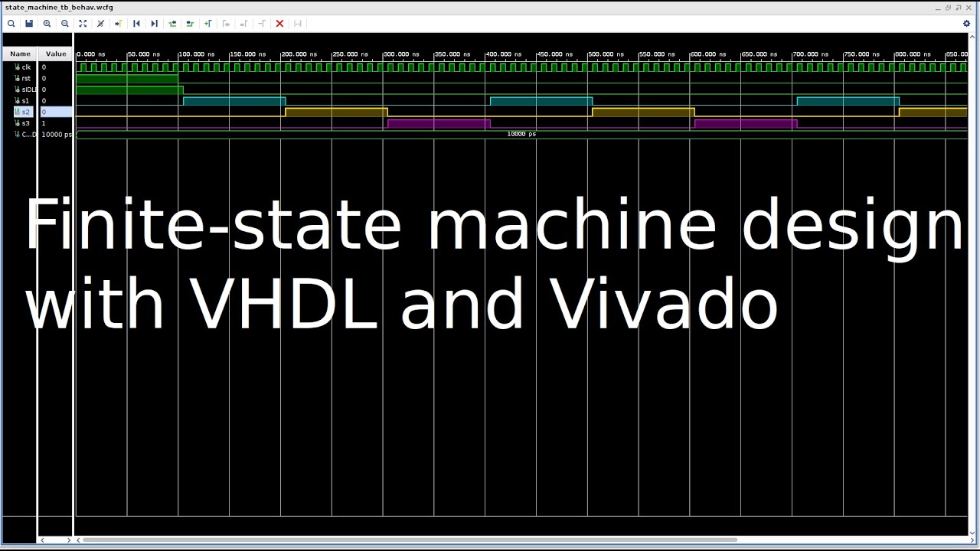Go to Next Transition
Screen dimensions: 980x551
pos(190,24)
